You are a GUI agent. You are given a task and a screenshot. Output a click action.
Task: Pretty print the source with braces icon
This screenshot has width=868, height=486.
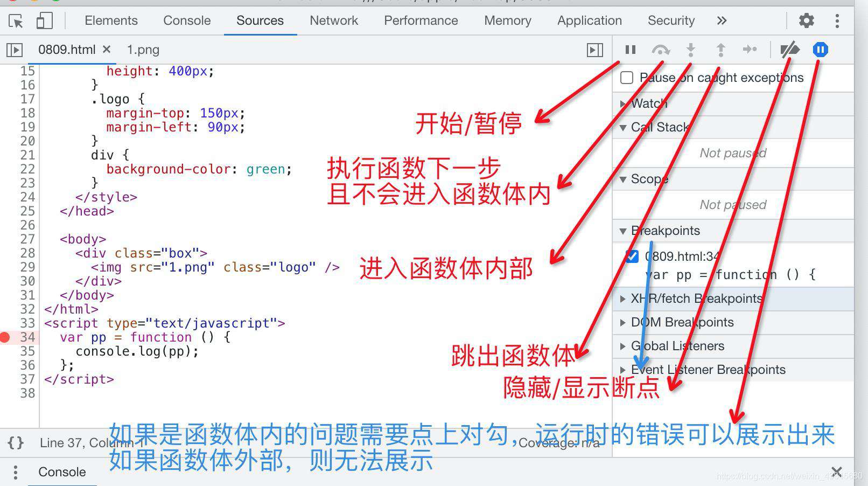[16, 443]
